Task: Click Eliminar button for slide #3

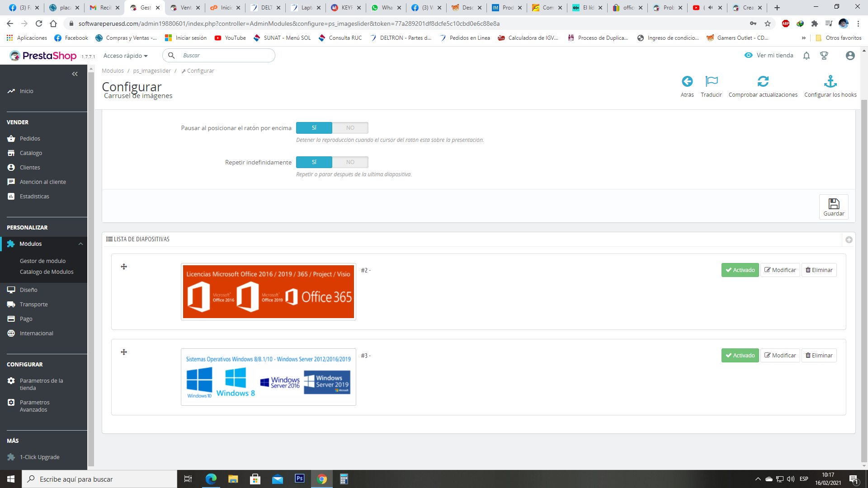Action: (819, 356)
